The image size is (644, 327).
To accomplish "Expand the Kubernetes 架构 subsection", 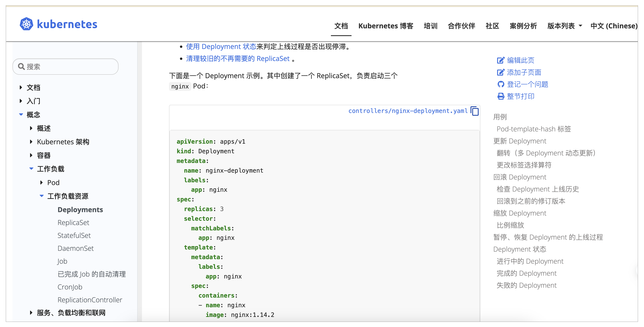I will [x=31, y=141].
